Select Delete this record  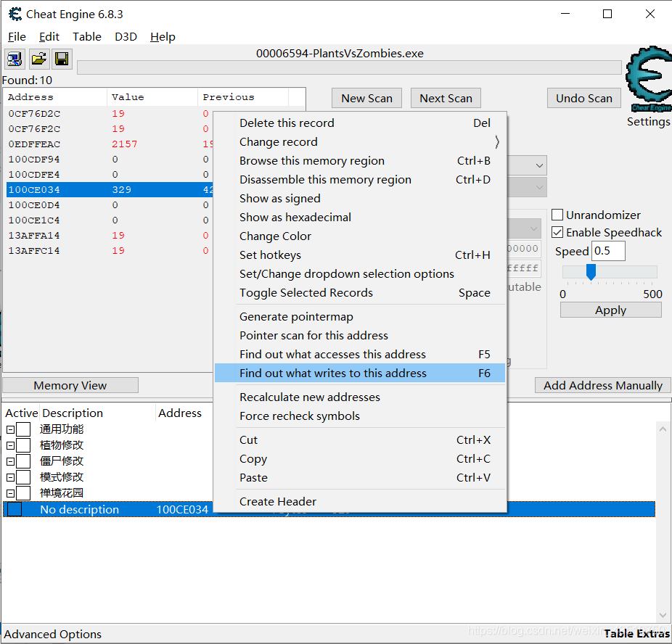click(360, 123)
